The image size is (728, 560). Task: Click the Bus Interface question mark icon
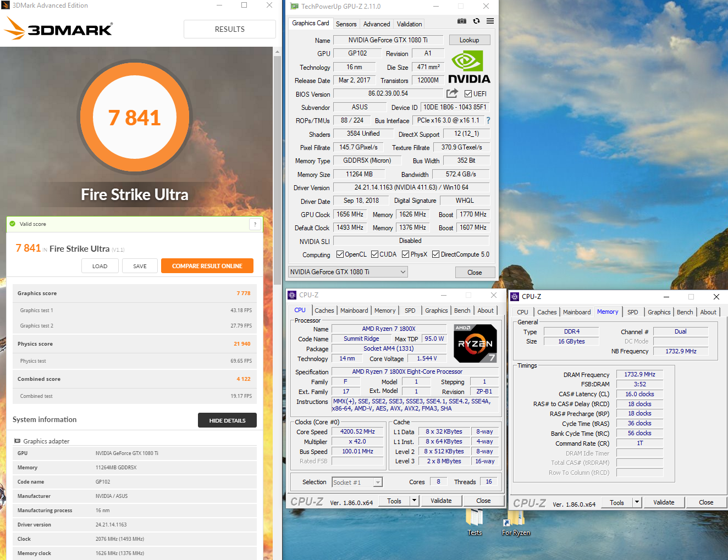coord(488,120)
